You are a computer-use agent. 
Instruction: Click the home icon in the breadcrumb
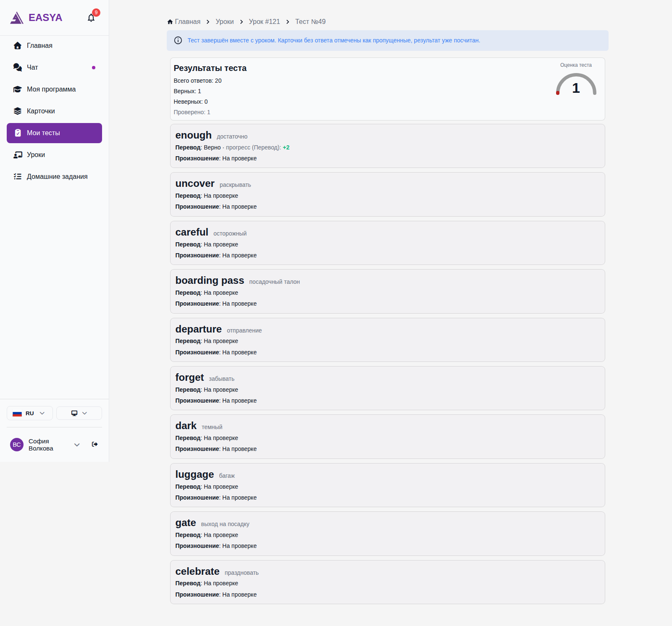click(x=170, y=22)
